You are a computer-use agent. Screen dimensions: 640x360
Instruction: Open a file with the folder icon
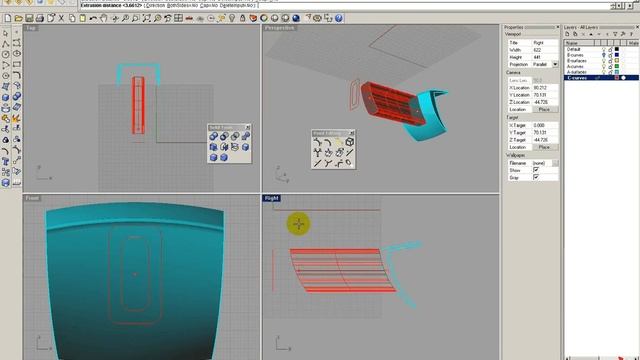coord(18,18)
